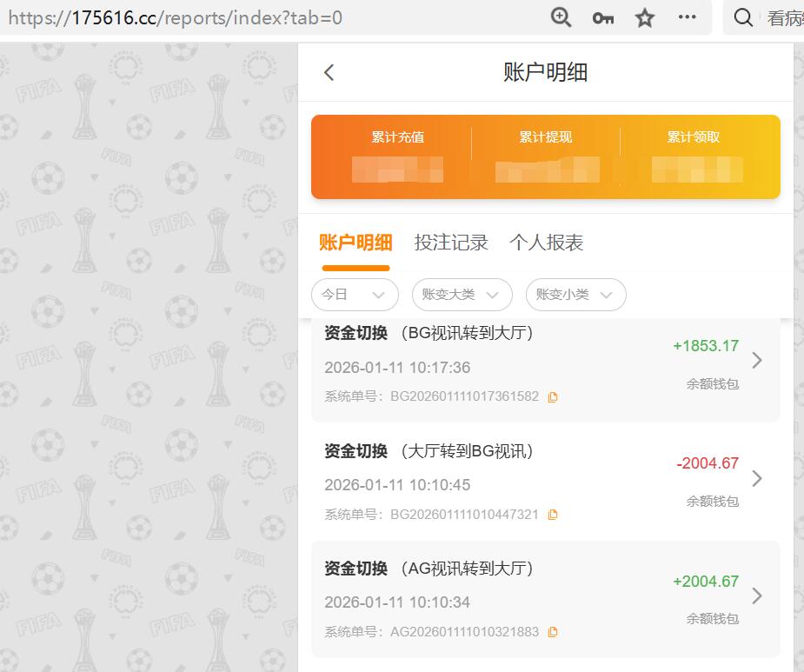
Task: Open the saved passwords key icon
Action: click(602, 17)
